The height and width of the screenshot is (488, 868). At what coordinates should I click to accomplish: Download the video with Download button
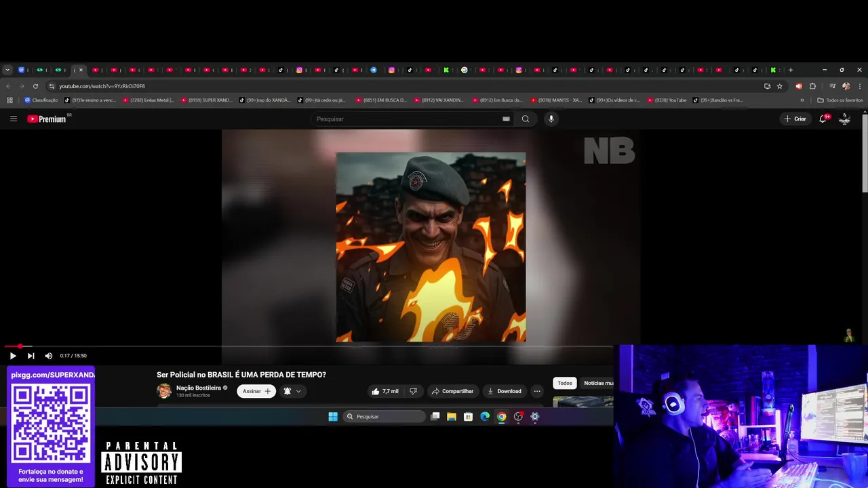504,391
